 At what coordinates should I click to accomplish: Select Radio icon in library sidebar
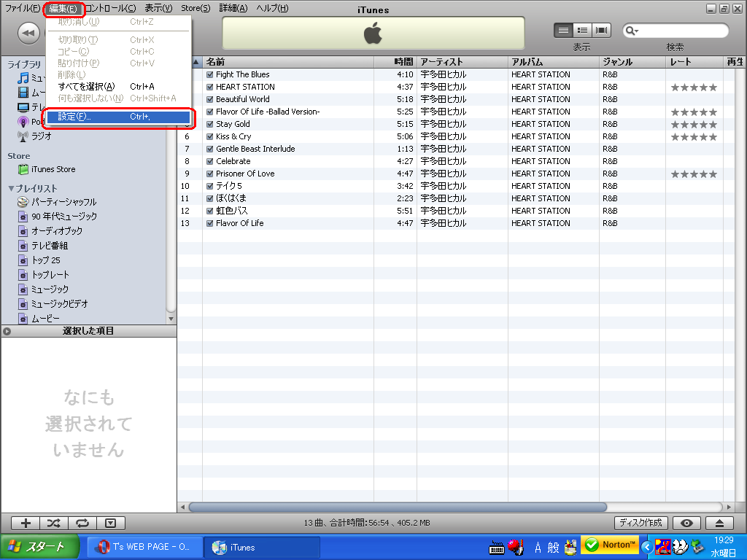tap(23, 136)
